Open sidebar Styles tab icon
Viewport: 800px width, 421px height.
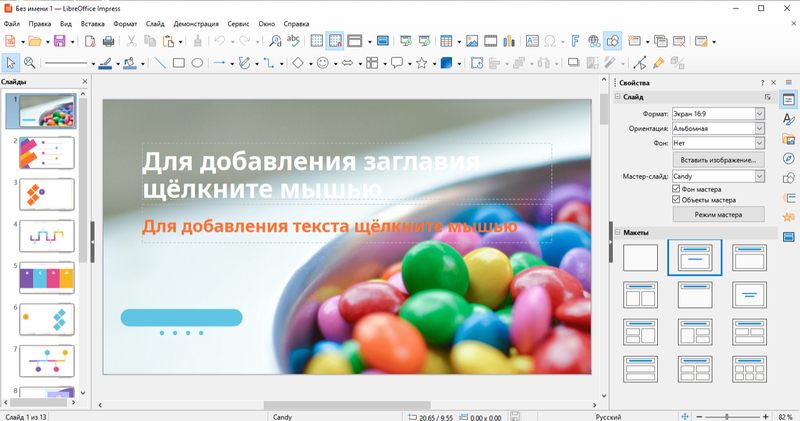pyautogui.click(x=789, y=119)
